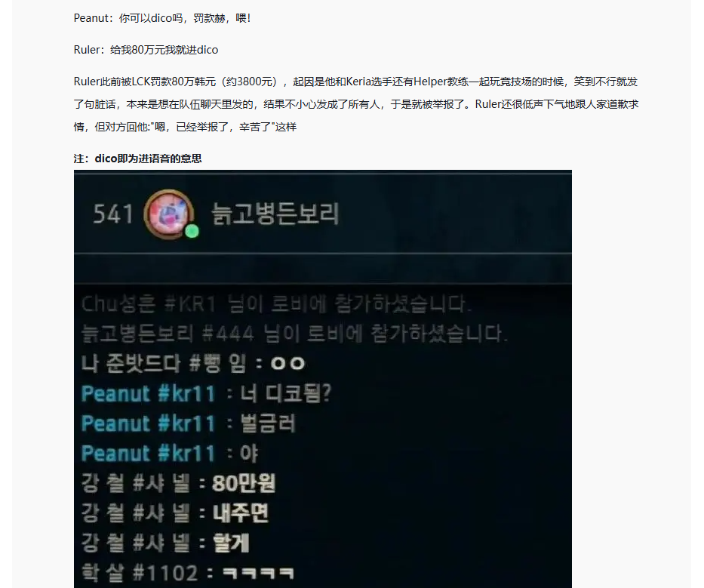
Task: Click the paragraph about Ruler's LCK fine
Action: pos(356,104)
